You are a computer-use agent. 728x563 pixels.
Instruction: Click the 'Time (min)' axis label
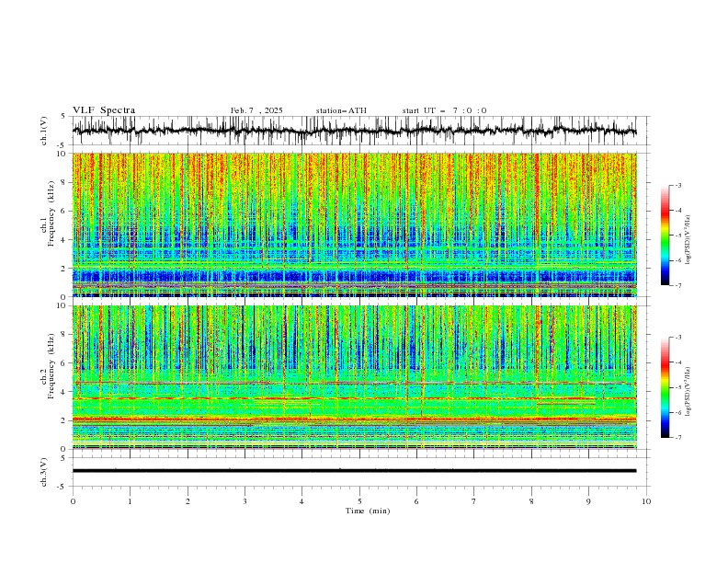point(368,511)
